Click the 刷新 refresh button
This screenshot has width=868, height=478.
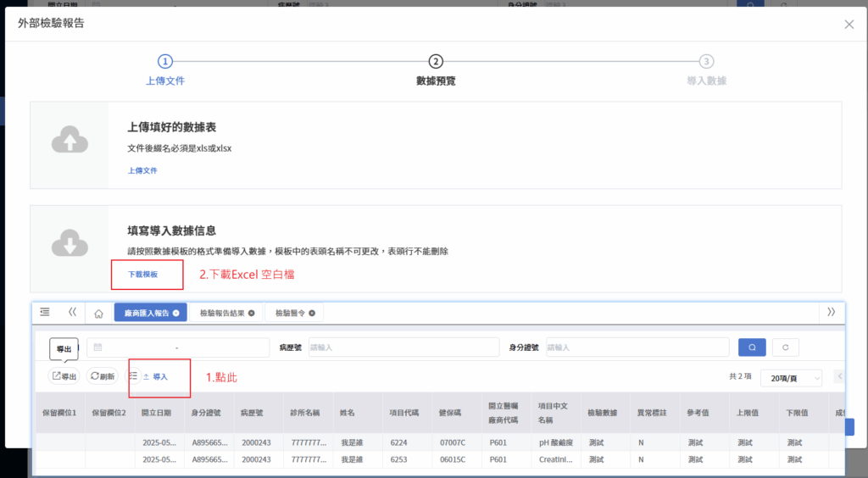click(x=103, y=376)
